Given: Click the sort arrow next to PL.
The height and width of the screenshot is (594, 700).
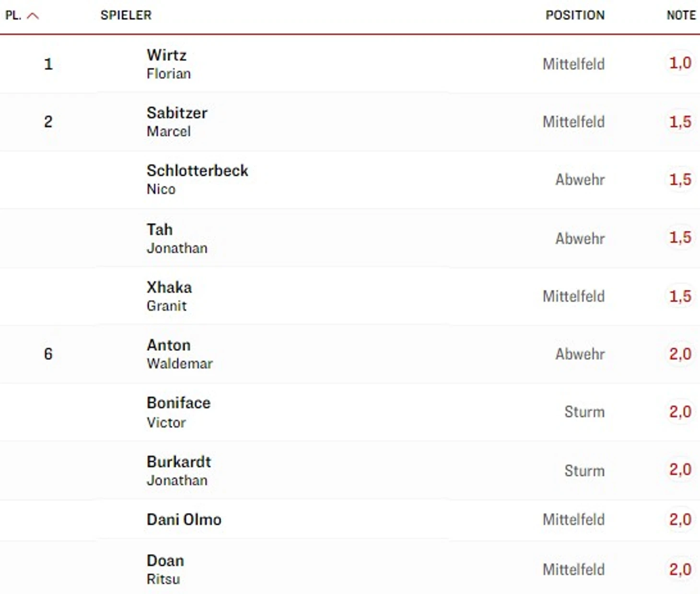Looking at the screenshot, I should coord(33,16).
